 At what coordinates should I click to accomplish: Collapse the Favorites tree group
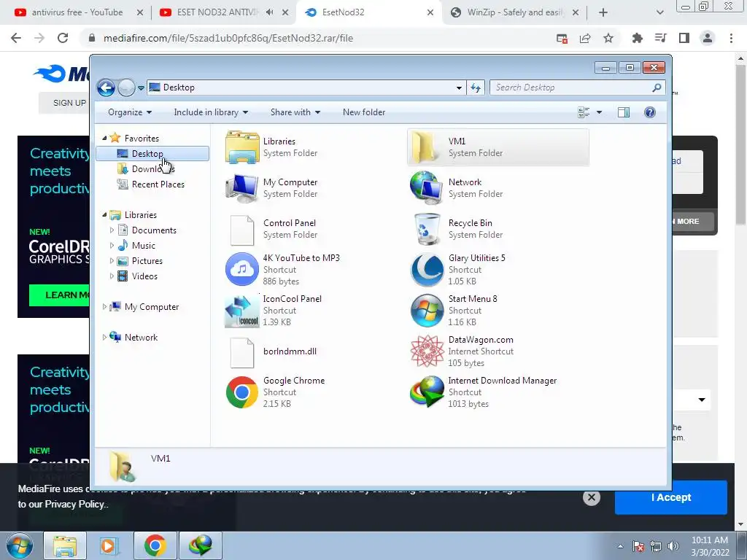pyautogui.click(x=104, y=138)
